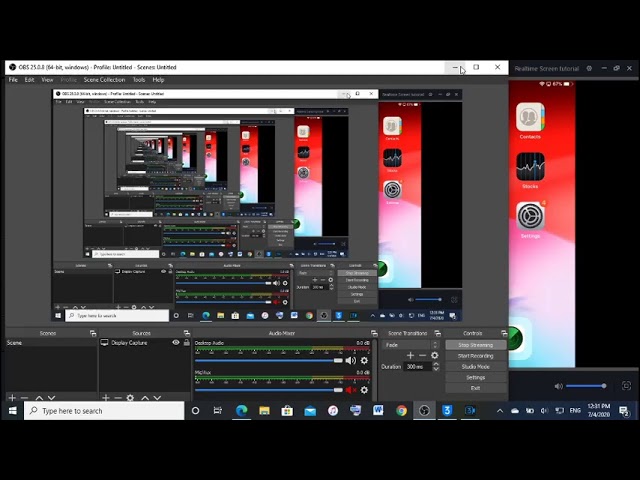Viewport: 640px width, 480px height.
Task: Click Start Recording button
Action: 476,356
